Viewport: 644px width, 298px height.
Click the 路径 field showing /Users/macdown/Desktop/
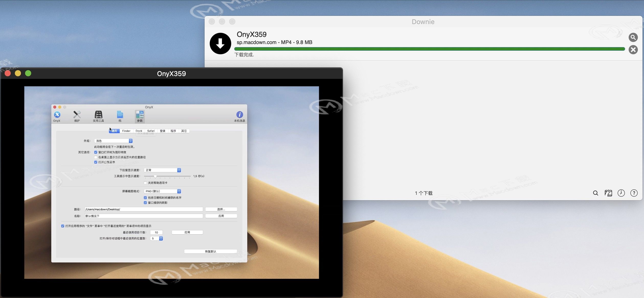pos(143,209)
